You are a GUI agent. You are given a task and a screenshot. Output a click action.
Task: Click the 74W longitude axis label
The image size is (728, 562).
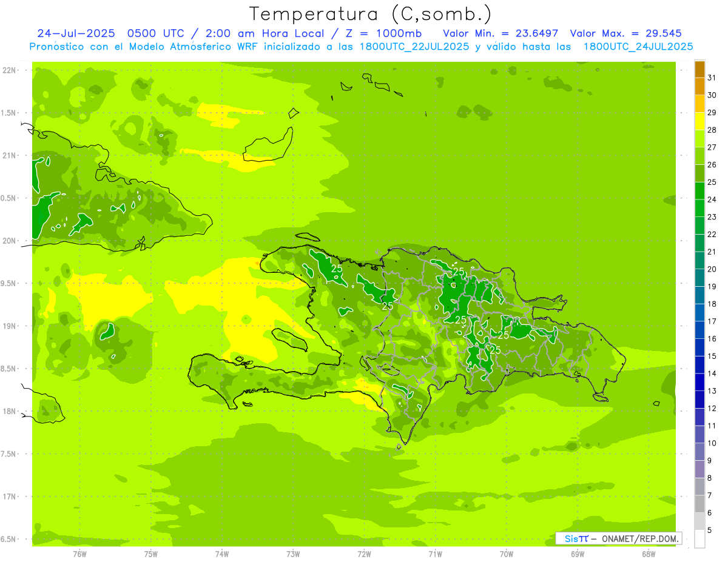tap(222, 554)
